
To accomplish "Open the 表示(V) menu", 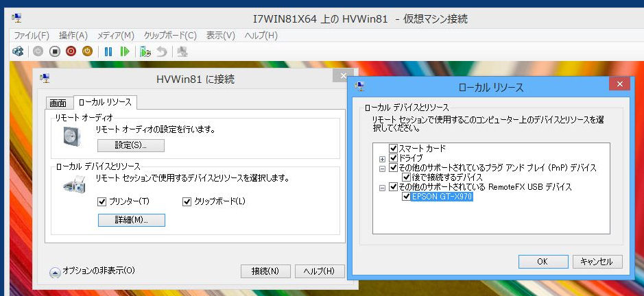I will click(x=221, y=36).
